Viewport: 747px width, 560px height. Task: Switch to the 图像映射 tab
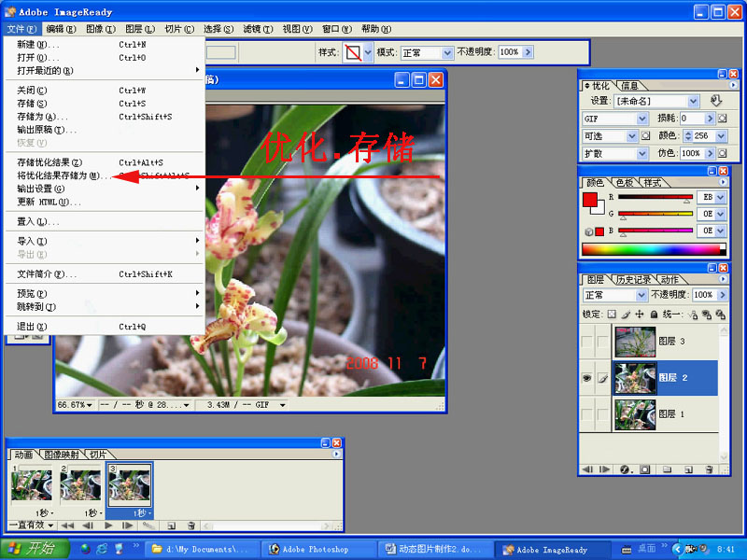[x=62, y=455]
